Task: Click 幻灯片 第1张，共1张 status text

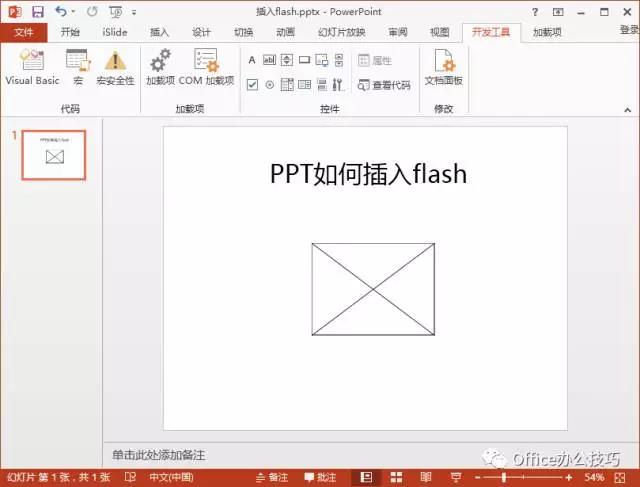Action: coord(59,477)
